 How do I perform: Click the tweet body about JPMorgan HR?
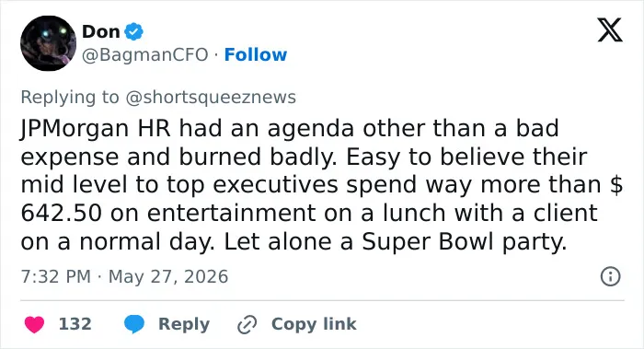tap(322, 184)
